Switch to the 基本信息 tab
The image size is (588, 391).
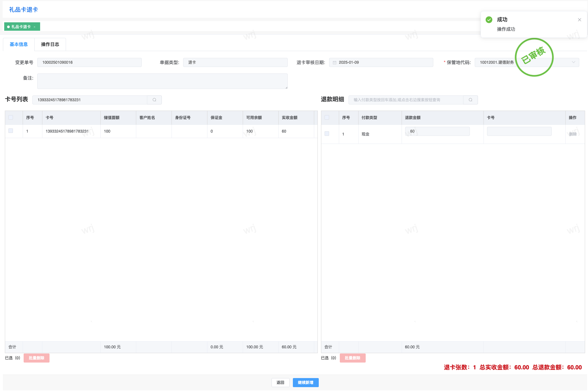click(x=19, y=44)
